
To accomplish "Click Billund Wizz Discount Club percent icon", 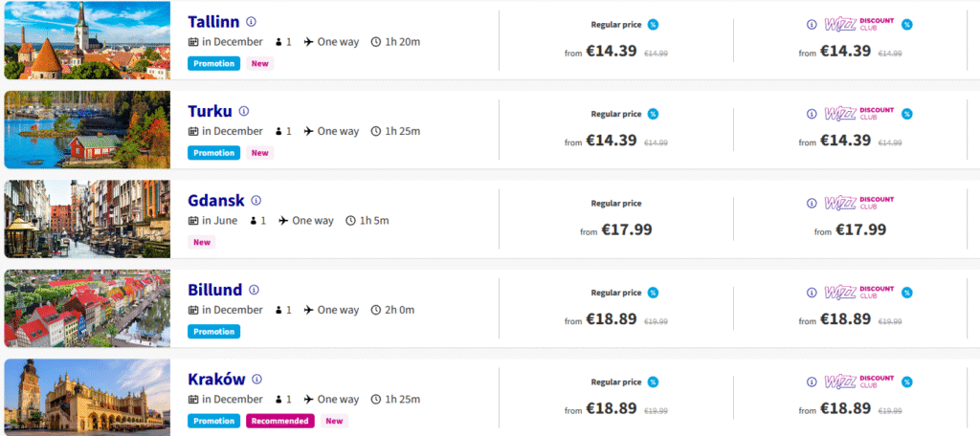I will coord(906,293).
